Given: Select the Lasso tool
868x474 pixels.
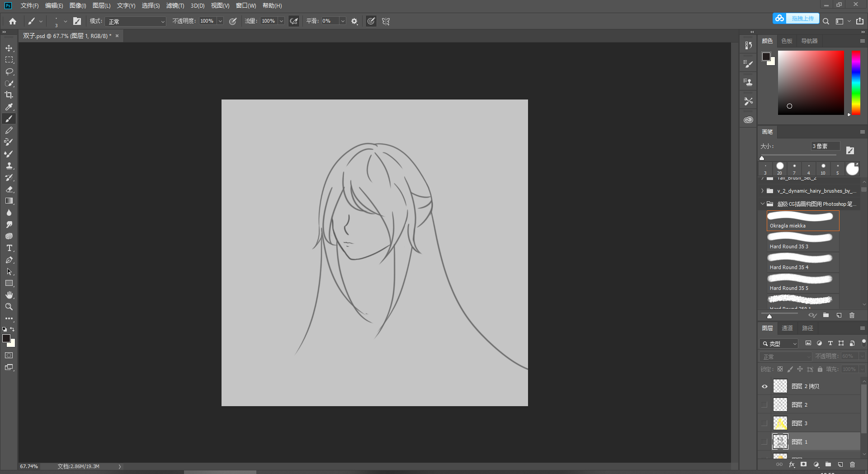Looking at the screenshot, I should 9,71.
